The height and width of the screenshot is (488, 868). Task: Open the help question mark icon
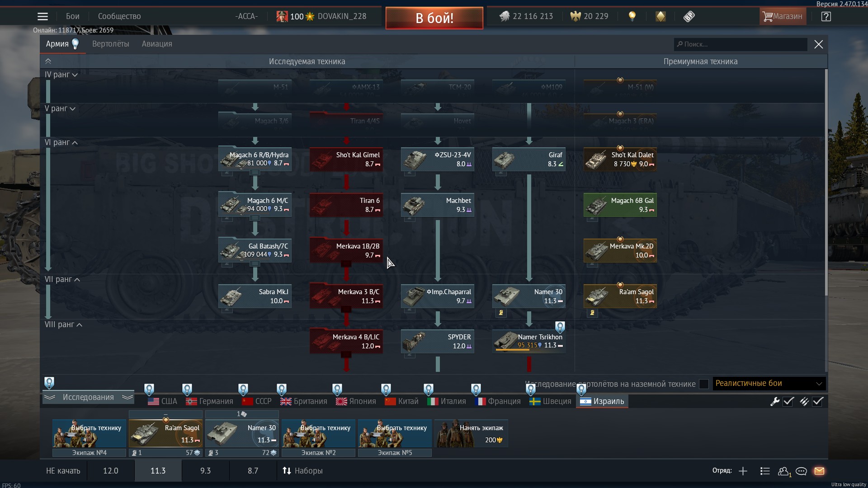[x=826, y=17]
